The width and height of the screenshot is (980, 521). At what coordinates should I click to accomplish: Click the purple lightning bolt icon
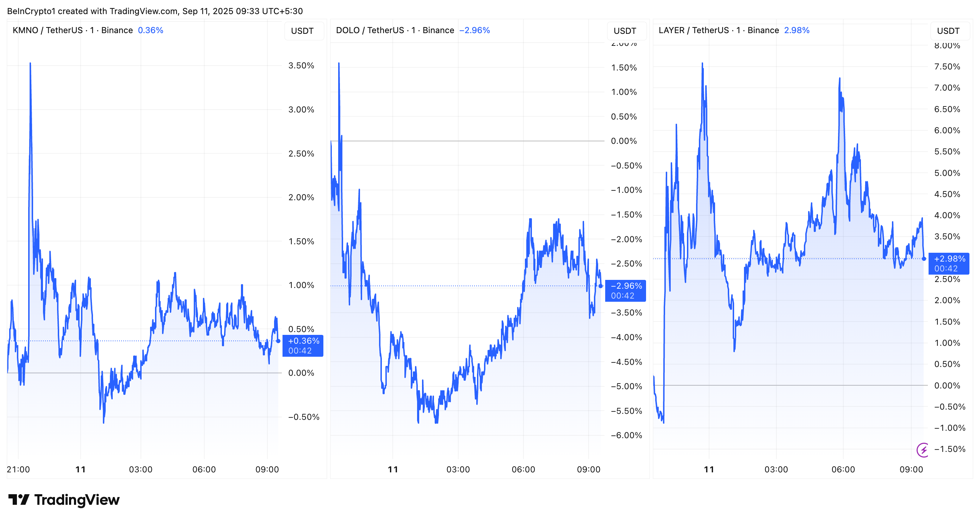point(923,450)
